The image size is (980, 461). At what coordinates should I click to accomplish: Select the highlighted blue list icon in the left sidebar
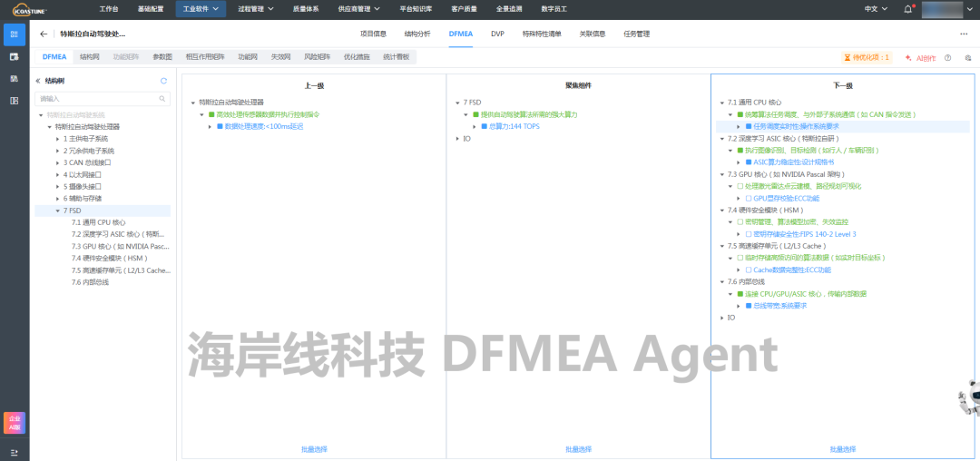[x=15, y=35]
